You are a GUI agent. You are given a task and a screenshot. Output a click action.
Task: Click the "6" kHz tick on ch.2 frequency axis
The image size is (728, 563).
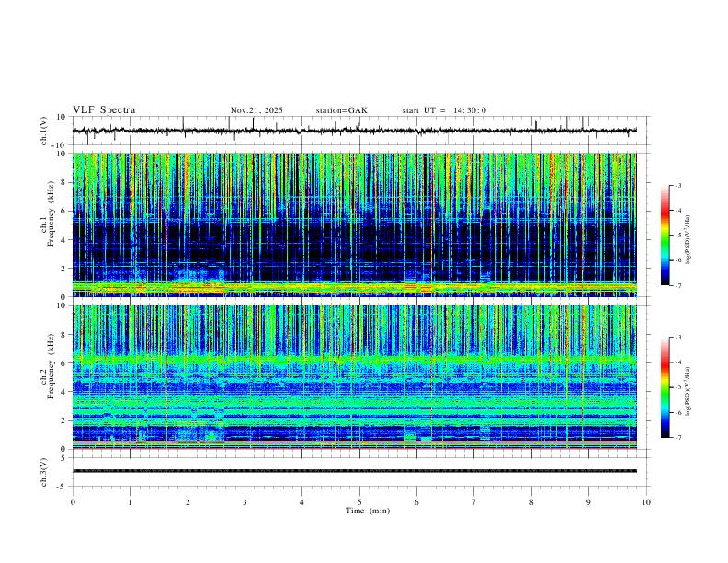(64, 363)
